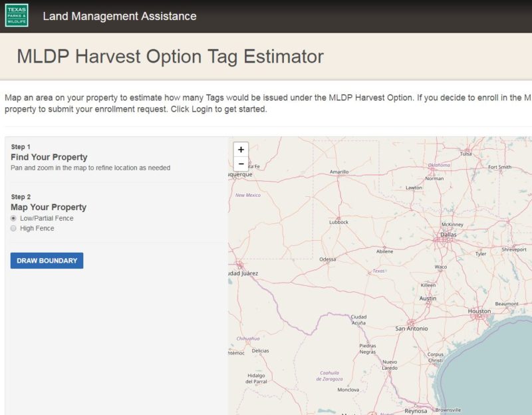Screen dimensions: 532x415
Task: Click San Antonio on the map
Action: 411,329
